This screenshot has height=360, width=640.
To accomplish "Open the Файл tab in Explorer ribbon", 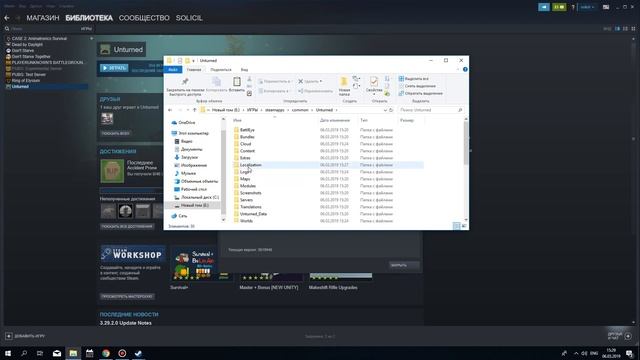I will [173, 70].
